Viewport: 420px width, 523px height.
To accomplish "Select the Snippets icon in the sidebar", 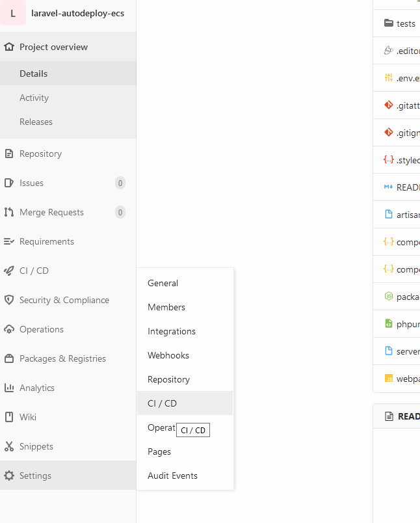I will 10,446.
